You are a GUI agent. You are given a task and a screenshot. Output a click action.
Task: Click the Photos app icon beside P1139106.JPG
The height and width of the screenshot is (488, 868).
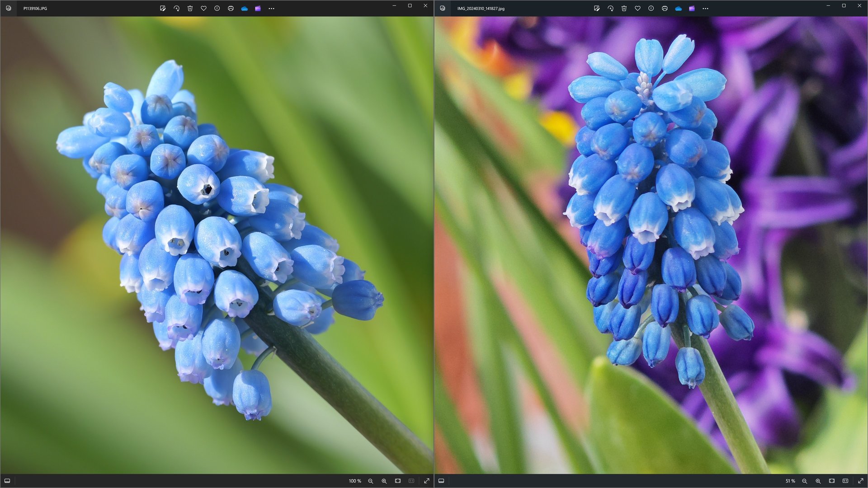[8, 8]
